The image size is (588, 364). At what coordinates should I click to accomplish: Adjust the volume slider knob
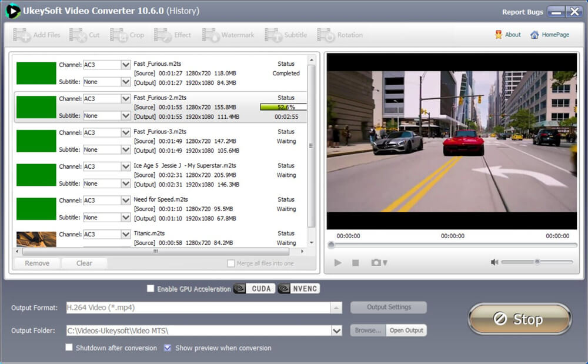(537, 262)
